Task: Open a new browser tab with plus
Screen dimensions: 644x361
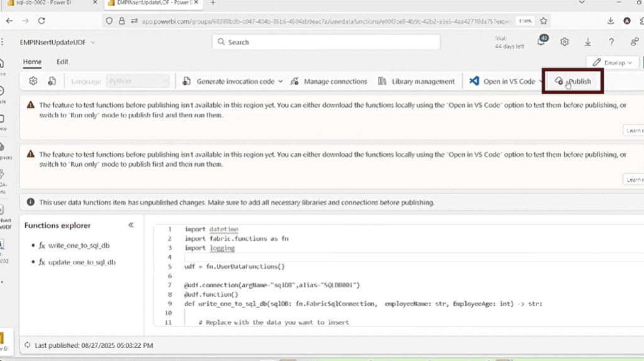Action: [x=213, y=3]
